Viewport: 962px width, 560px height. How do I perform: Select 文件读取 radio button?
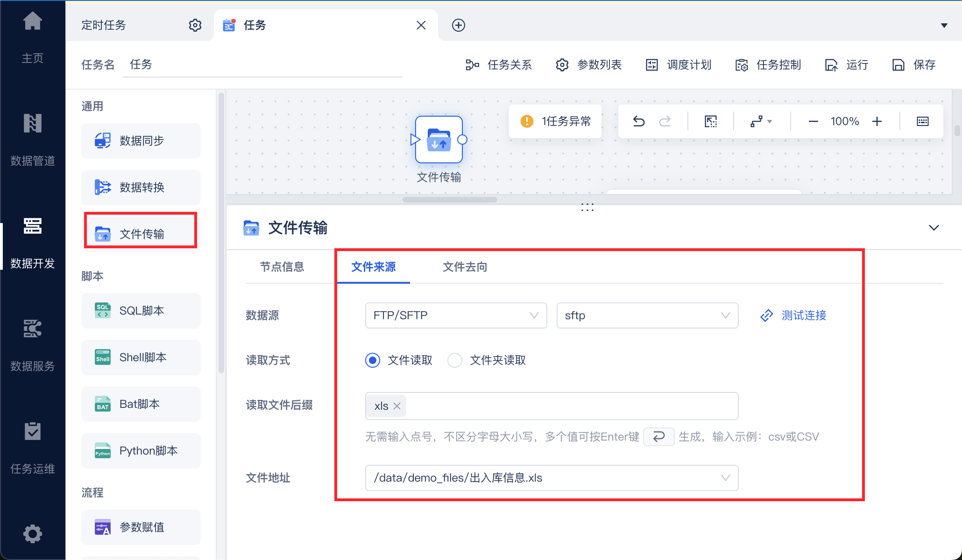(x=373, y=360)
